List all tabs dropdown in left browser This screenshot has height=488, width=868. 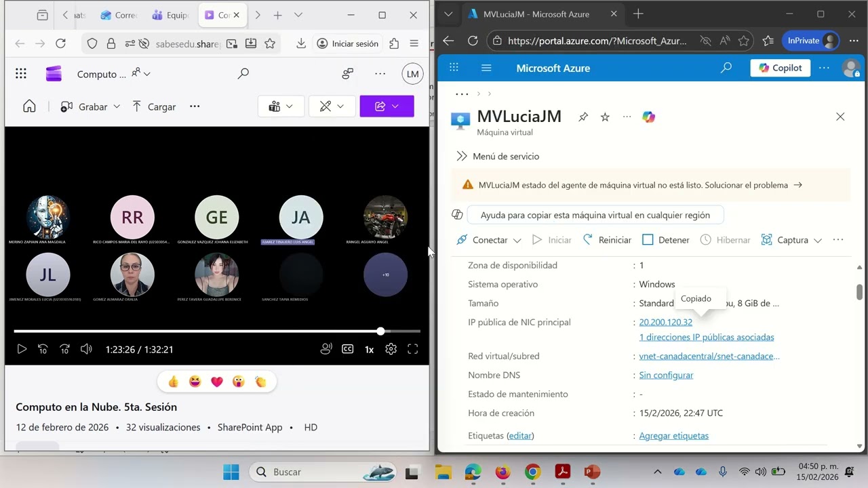[298, 15]
